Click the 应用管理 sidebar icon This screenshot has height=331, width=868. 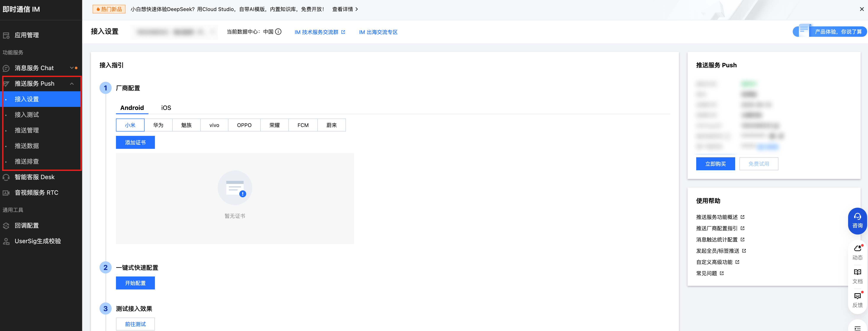[x=6, y=35]
